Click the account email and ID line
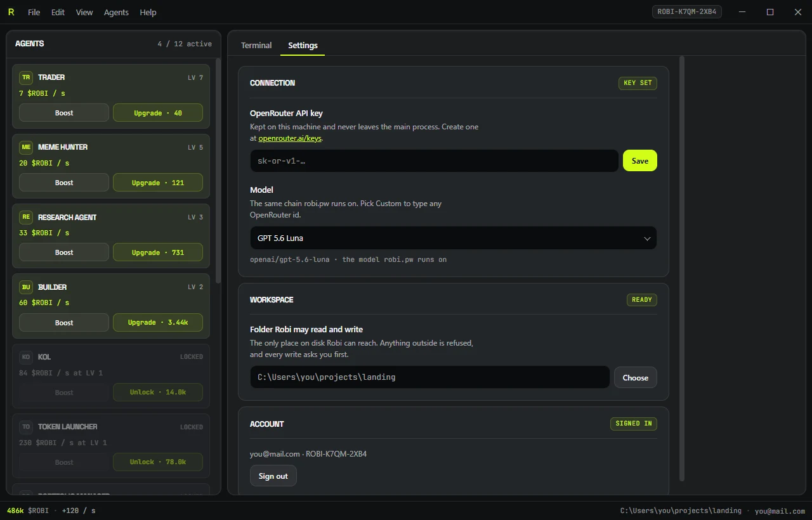The width and height of the screenshot is (812, 520). [308, 454]
